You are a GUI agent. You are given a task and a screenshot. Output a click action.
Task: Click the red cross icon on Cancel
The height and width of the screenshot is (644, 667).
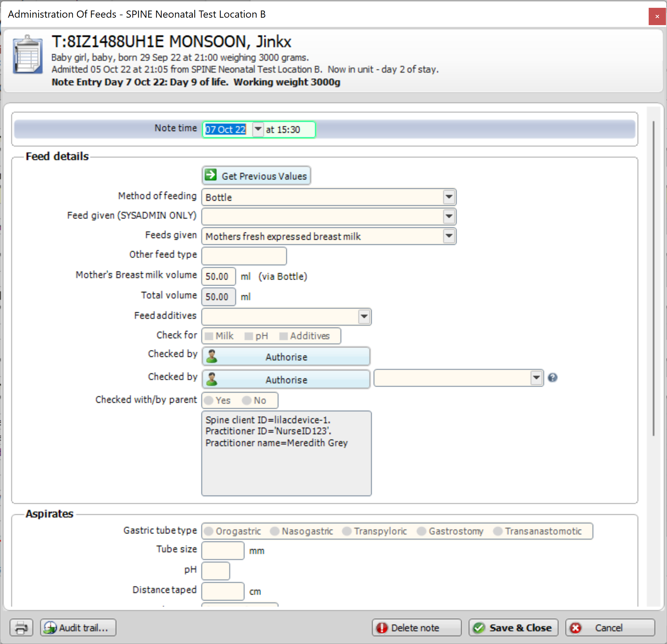coord(575,627)
